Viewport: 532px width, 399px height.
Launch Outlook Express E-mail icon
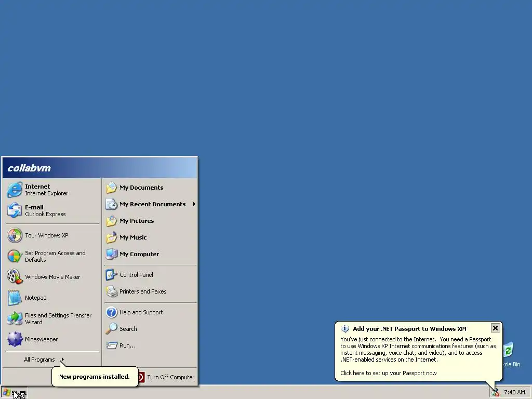15,210
